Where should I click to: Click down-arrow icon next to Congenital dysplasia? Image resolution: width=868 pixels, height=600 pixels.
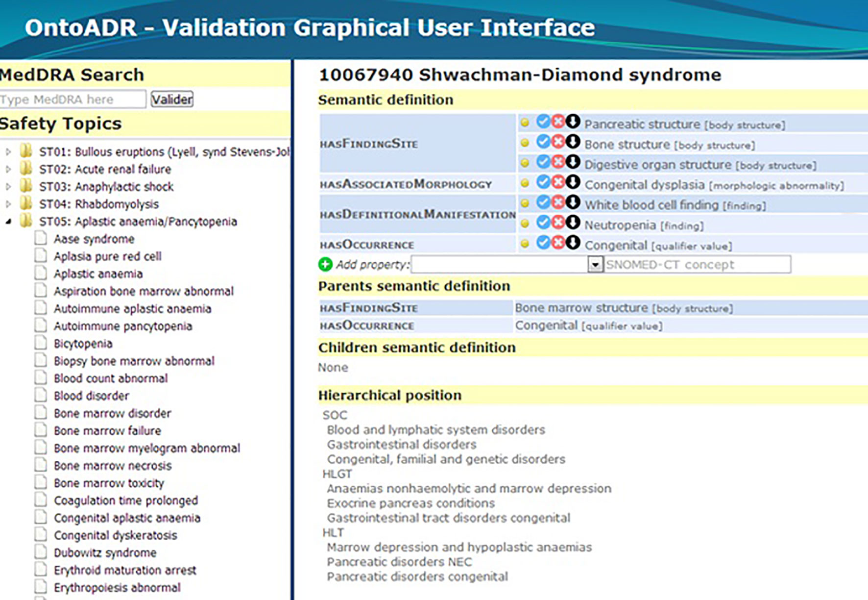[x=573, y=182]
